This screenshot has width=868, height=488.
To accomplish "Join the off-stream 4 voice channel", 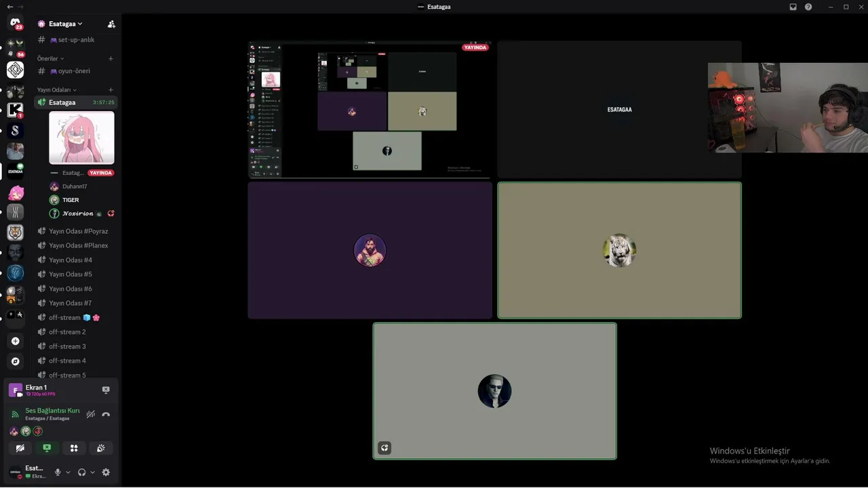I will pyautogui.click(x=76, y=361).
